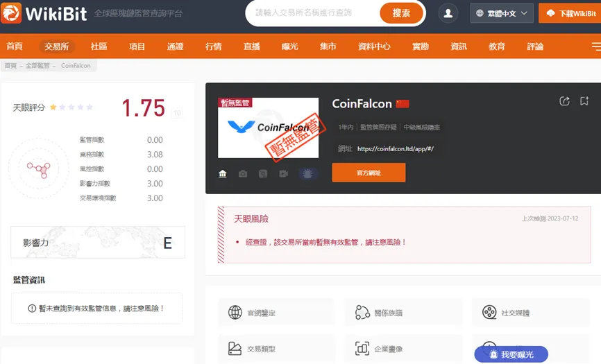Click the video camera icon under the logo
The image size is (601, 364).
point(284,174)
